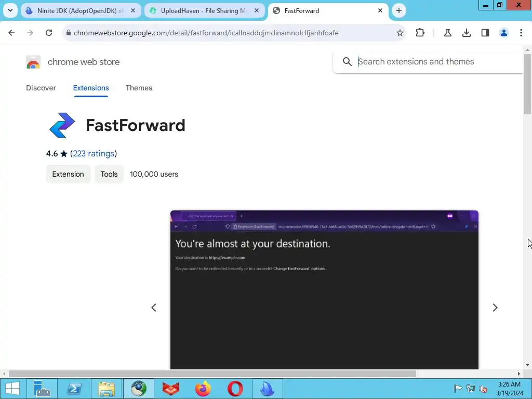Show next screenshot in carousel
Screen dimensions: 532x399
tap(495, 308)
